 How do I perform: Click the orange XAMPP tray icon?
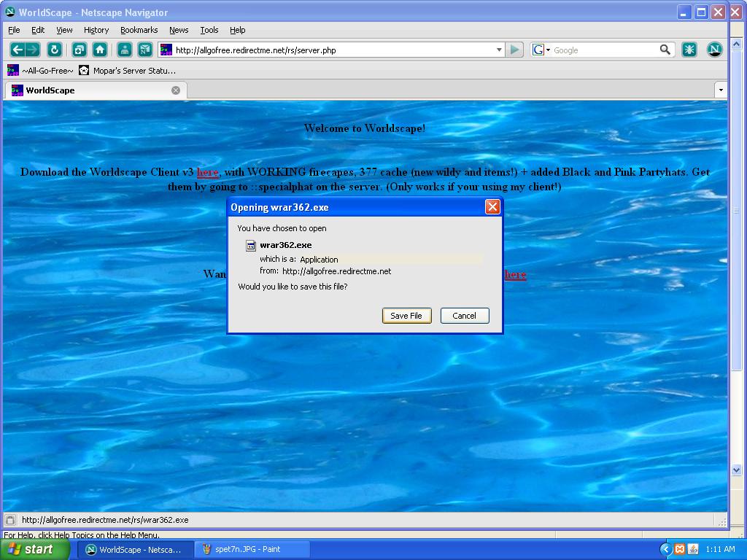[680, 550]
